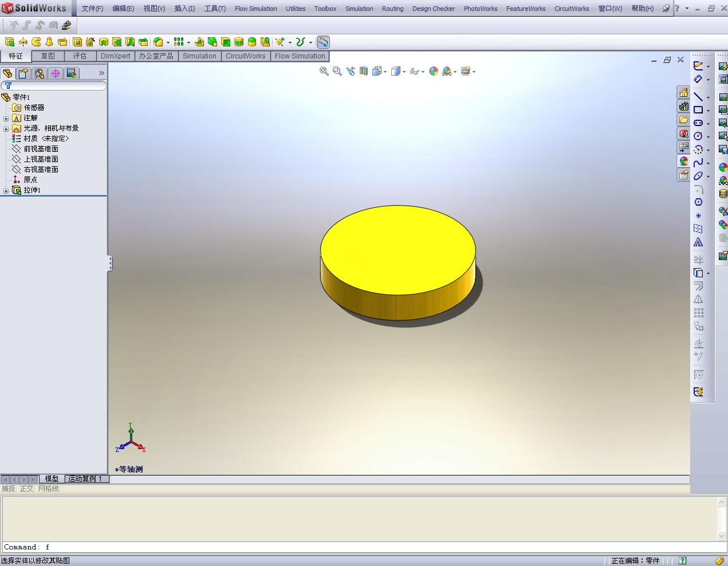Open the Hide/Show Items dropdown arrow
This screenshot has height=566, width=728.
(x=423, y=72)
